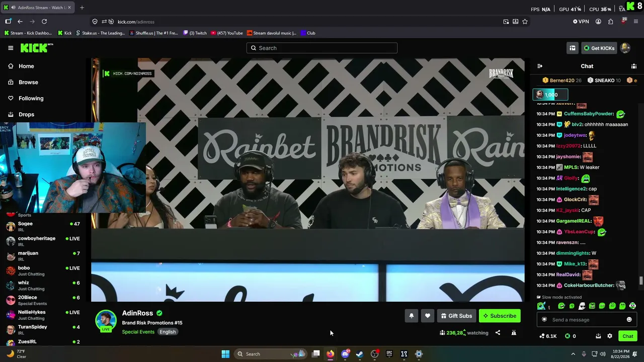
Task: Click the Windows taskbar Search box
Action: tap(271, 354)
